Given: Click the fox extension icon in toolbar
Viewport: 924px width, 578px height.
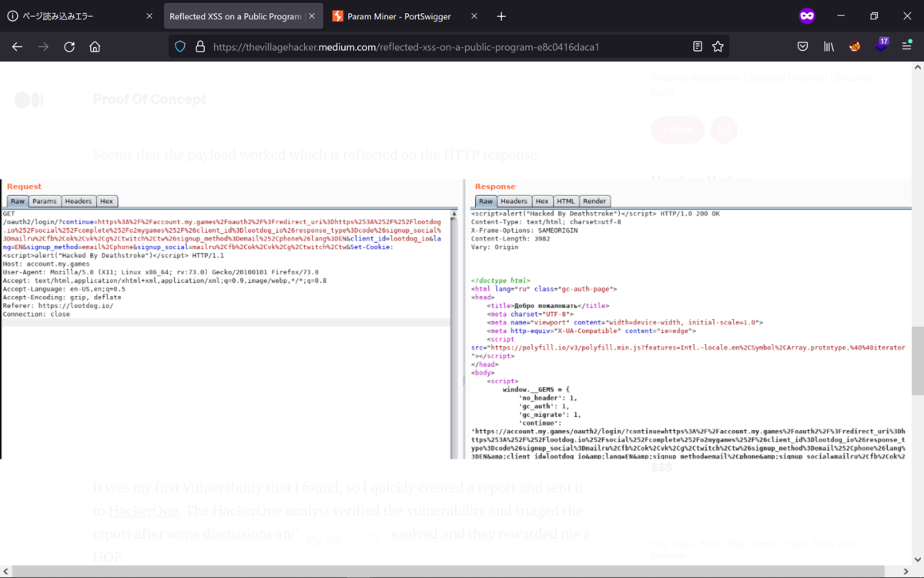Looking at the screenshot, I should click(855, 47).
